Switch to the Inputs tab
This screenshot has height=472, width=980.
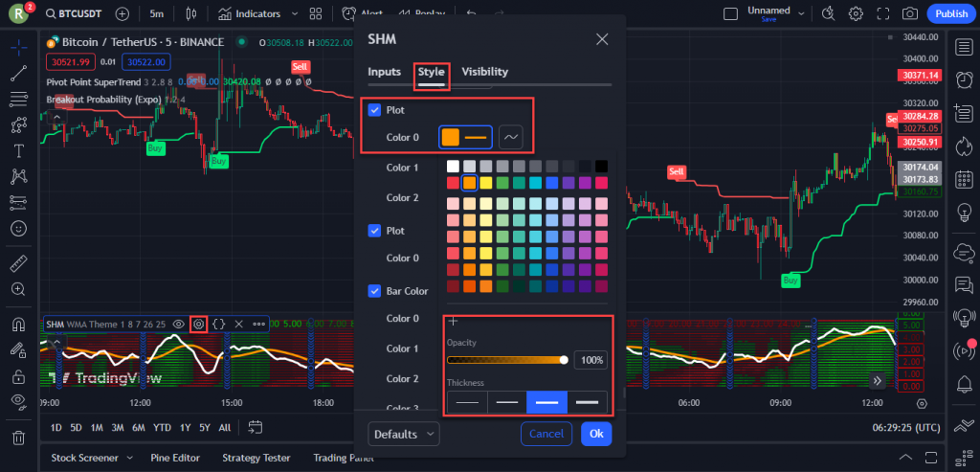[x=385, y=71]
